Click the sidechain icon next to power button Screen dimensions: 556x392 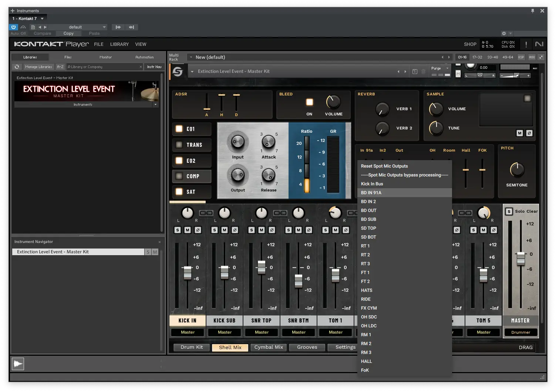click(23, 27)
